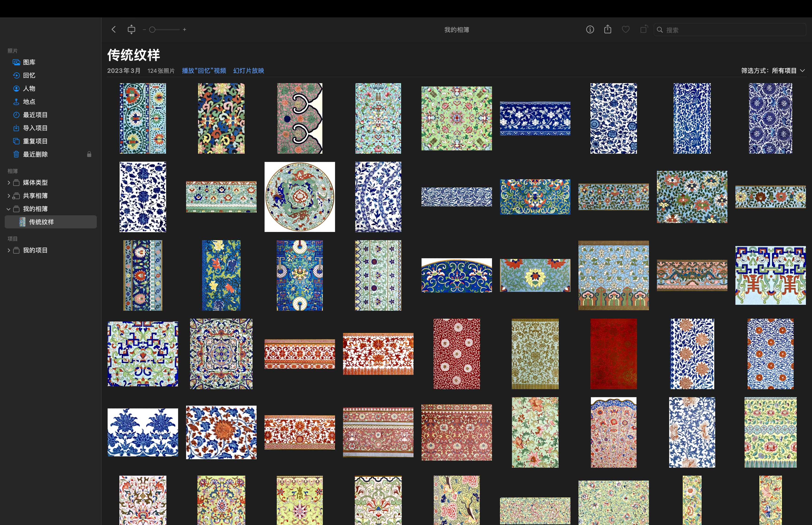The width and height of the screenshot is (812, 525).
Task: Click the thumbnail size slider knob
Action: [152, 30]
